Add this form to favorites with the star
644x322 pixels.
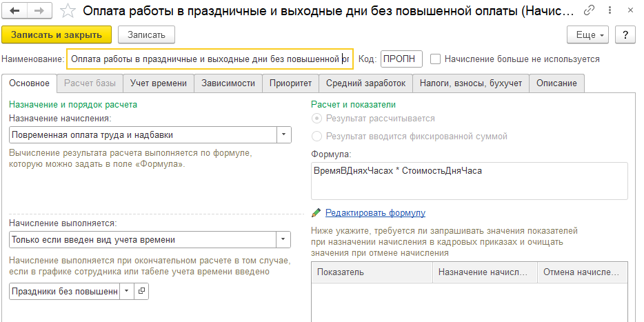tap(68, 11)
